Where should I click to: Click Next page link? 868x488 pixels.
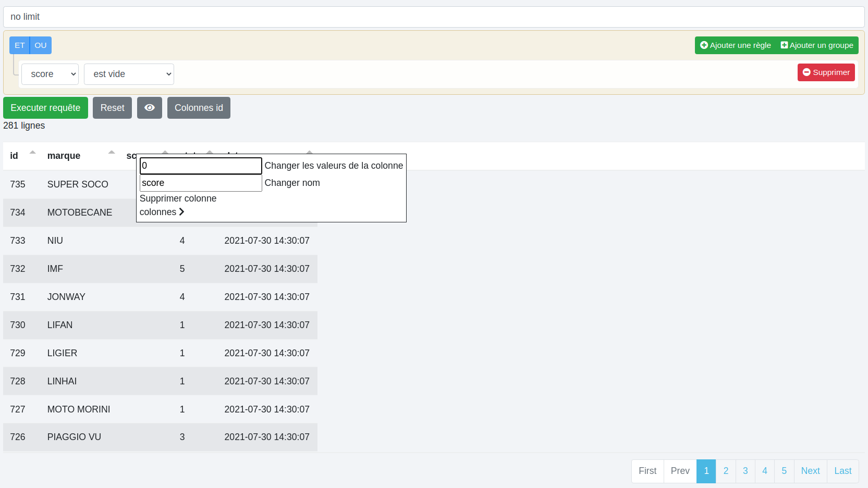pos(810,471)
